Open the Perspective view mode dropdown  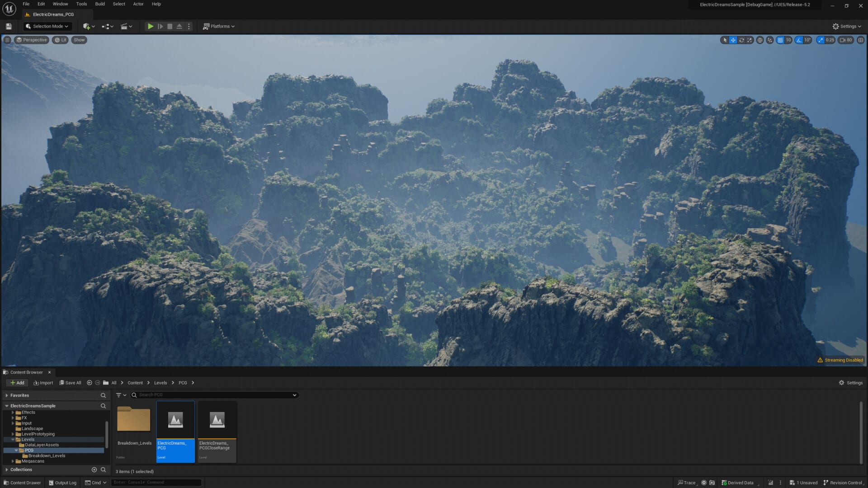pos(31,40)
